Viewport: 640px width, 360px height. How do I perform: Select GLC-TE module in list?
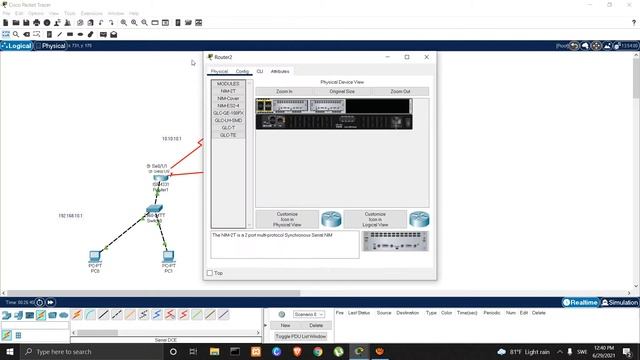228,135
